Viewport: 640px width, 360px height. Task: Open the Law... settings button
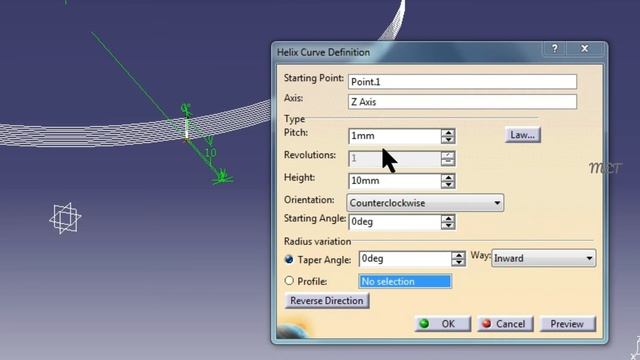click(x=522, y=135)
